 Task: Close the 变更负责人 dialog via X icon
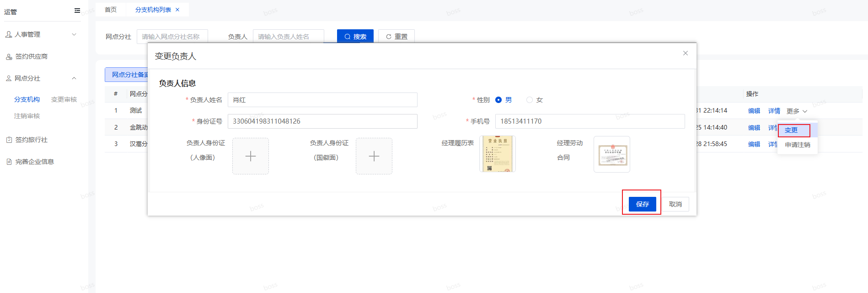(685, 53)
